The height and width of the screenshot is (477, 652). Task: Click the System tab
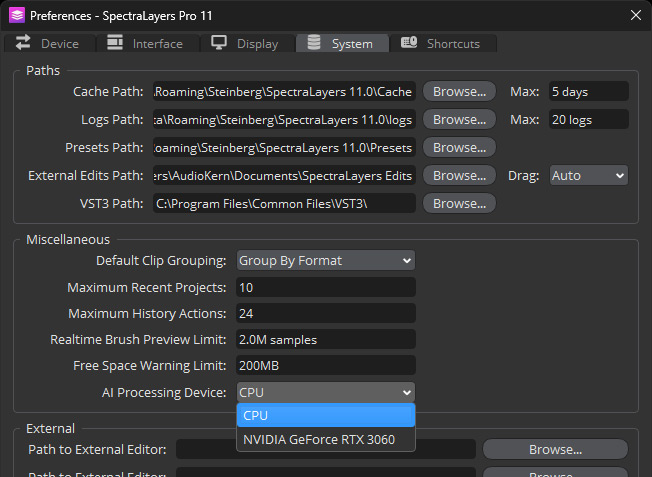tap(341, 43)
